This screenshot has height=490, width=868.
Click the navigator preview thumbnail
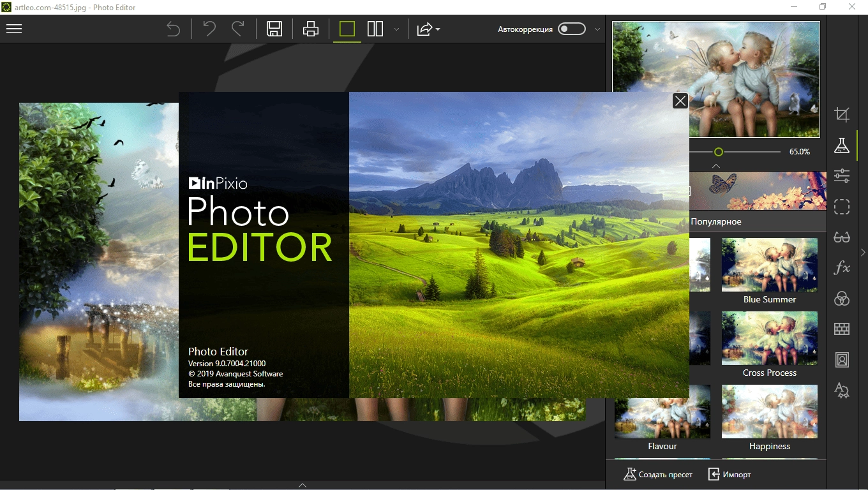pyautogui.click(x=716, y=79)
